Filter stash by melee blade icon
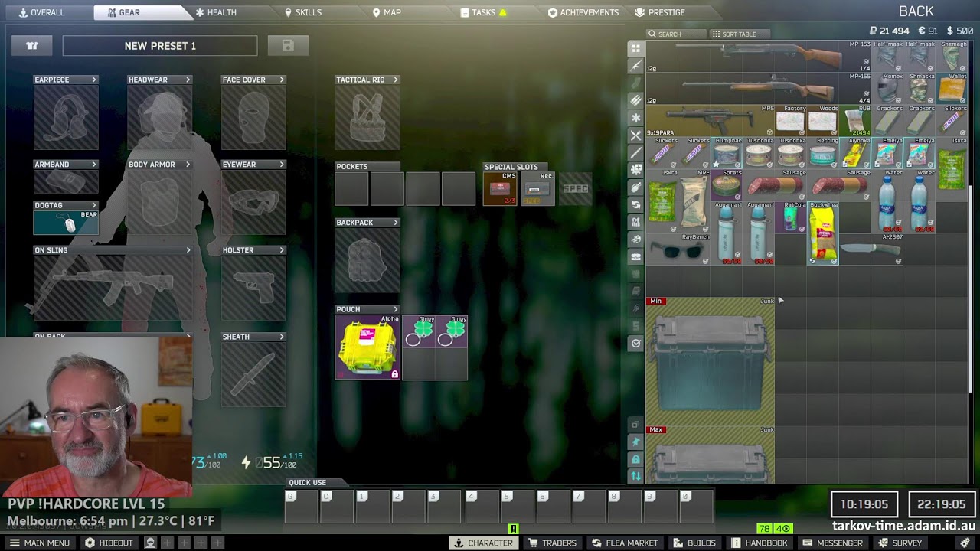 click(x=635, y=152)
